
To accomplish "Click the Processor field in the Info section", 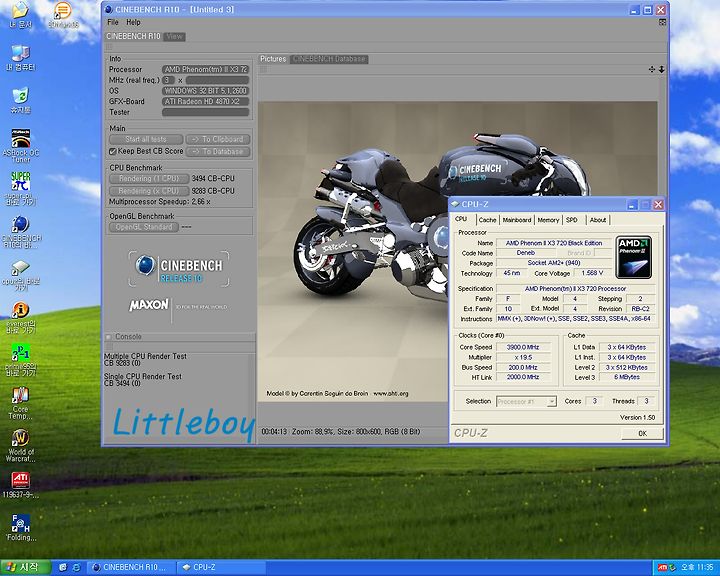I will (x=205, y=69).
